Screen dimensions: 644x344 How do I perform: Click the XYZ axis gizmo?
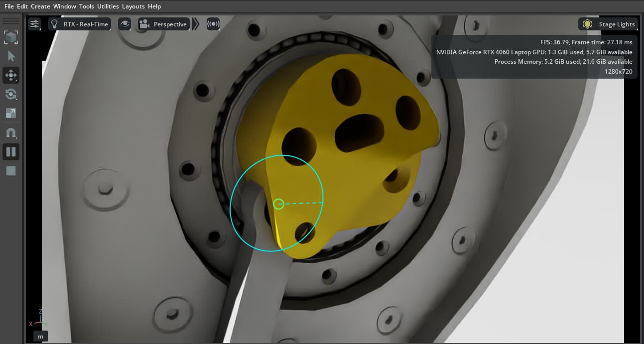[38, 319]
